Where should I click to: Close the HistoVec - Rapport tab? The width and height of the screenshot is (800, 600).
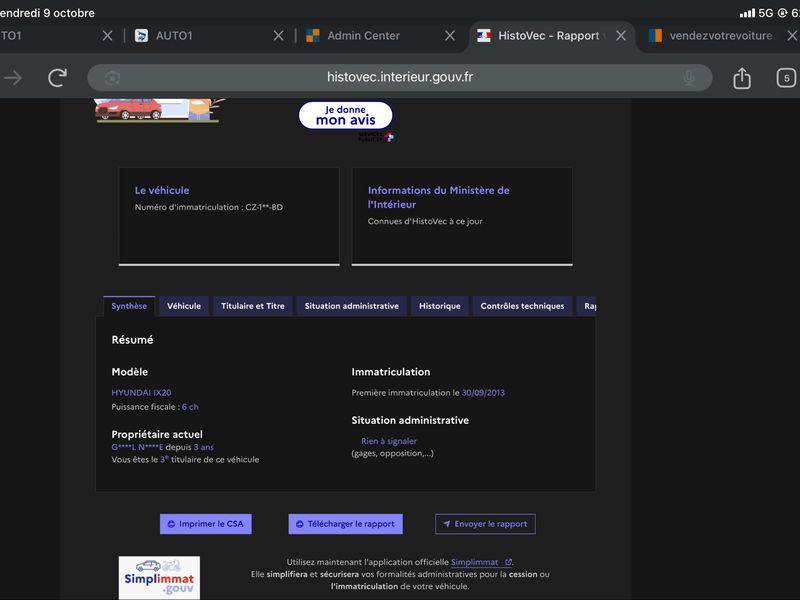[x=621, y=36]
